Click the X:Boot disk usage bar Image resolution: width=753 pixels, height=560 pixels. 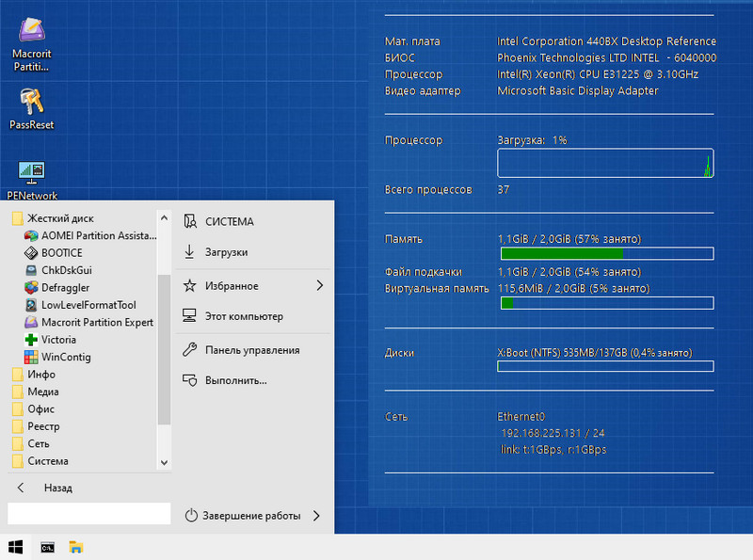(605, 366)
